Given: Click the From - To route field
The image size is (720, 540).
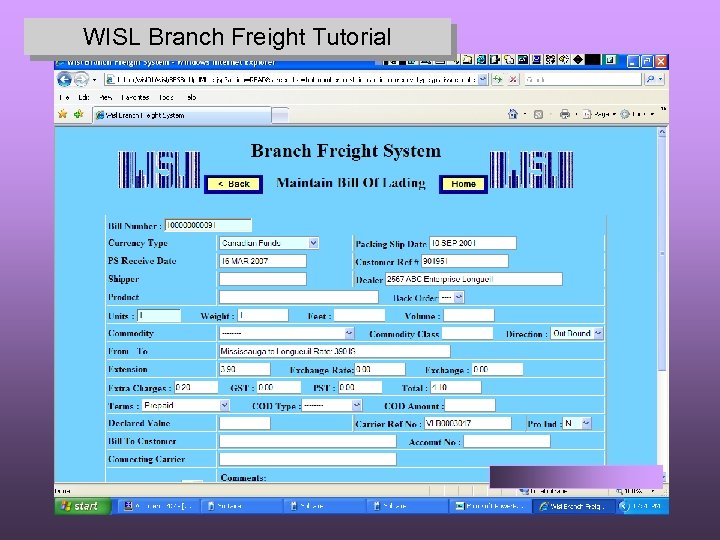Looking at the screenshot, I should coord(335,351).
